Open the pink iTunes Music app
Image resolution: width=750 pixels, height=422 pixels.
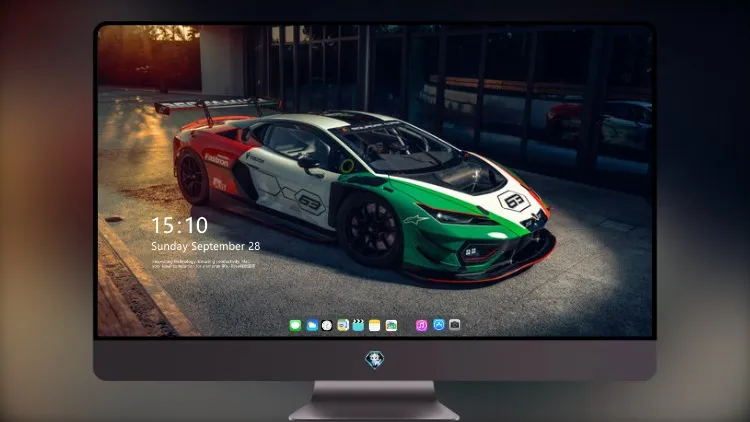[x=421, y=325]
